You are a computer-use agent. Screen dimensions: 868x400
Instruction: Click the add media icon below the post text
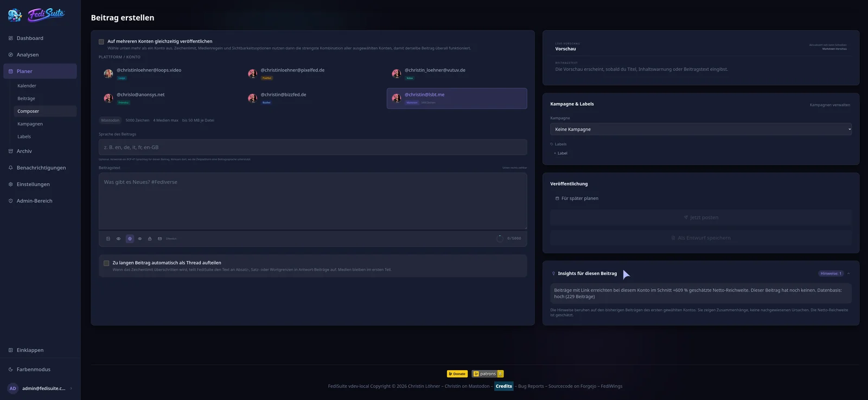coord(108,239)
